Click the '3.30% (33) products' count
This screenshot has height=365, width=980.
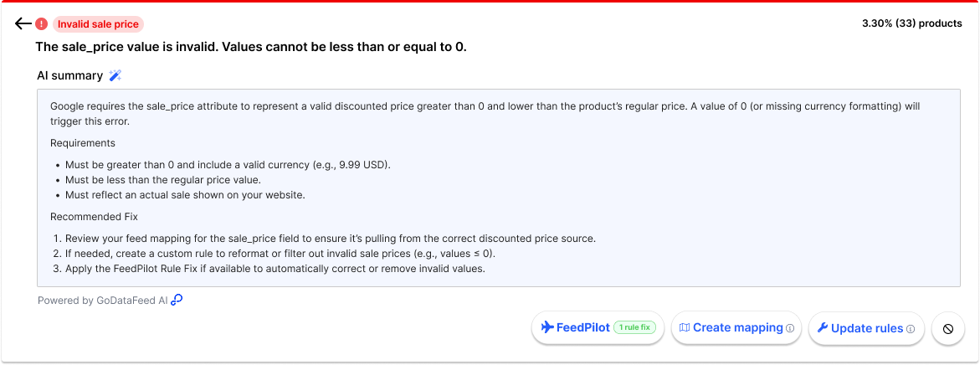click(911, 23)
